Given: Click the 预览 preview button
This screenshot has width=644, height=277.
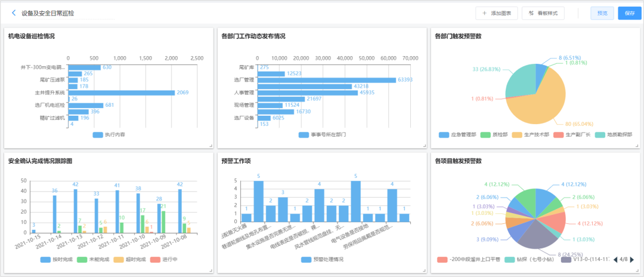Looking at the screenshot, I should pyautogui.click(x=602, y=13).
